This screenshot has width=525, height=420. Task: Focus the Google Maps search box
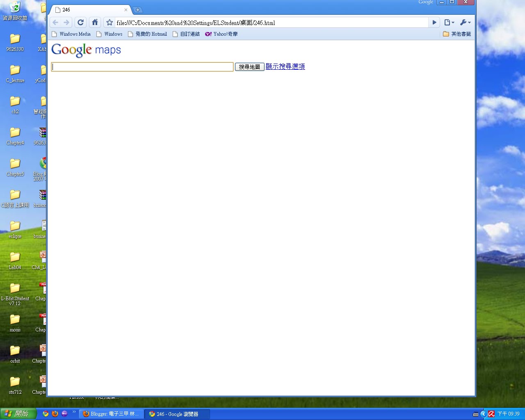click(x=142, y=67)
